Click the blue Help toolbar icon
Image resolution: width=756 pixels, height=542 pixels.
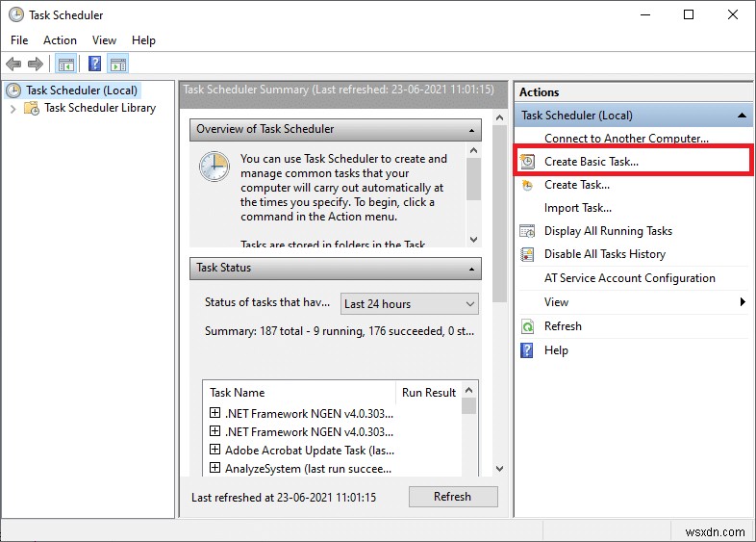[x=95, y=64]
